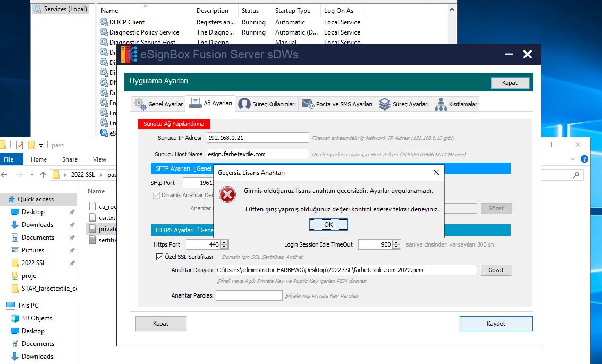Click the Sunucu Host Name field
Screen dimensions: 602x364
point(258,154)
